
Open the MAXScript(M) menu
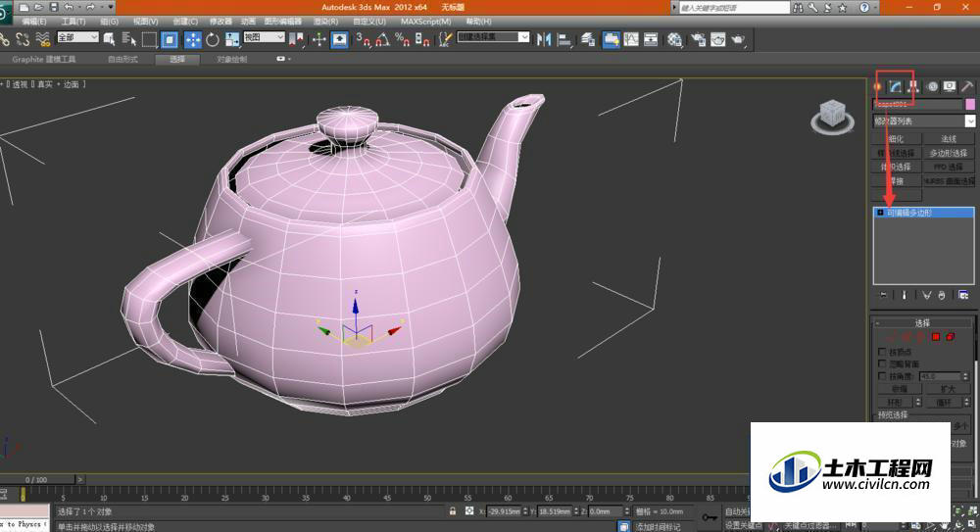[425, 22]
